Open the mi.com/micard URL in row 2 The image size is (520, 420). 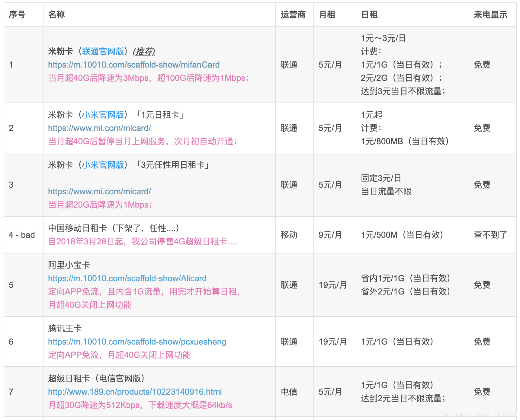99,128
